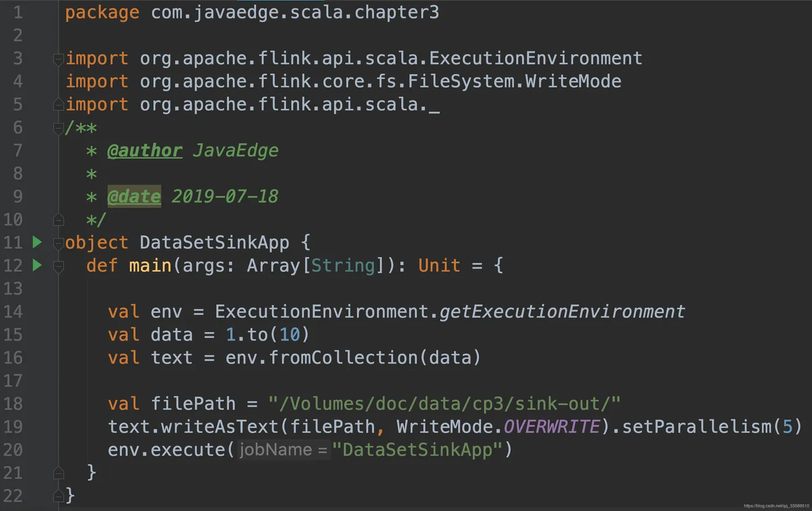Click the object closing fold marker

(x=58, y=495)
